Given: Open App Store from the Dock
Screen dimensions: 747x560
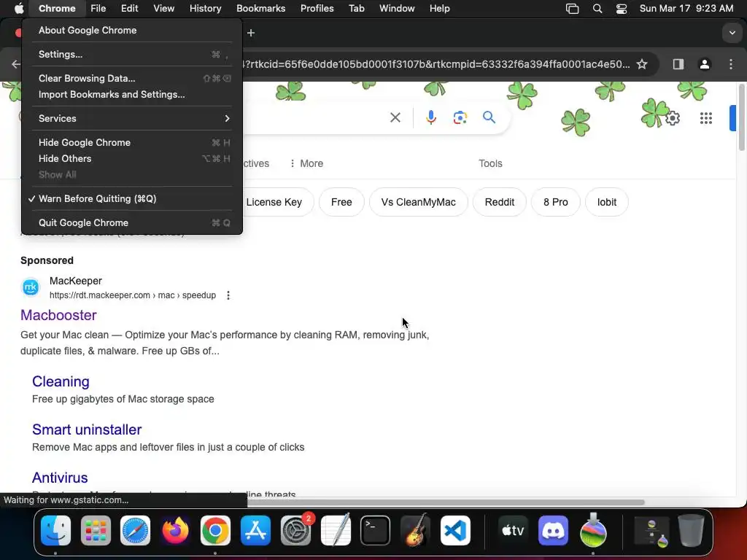Looking at the screenshot, I should tap(255, 530).
